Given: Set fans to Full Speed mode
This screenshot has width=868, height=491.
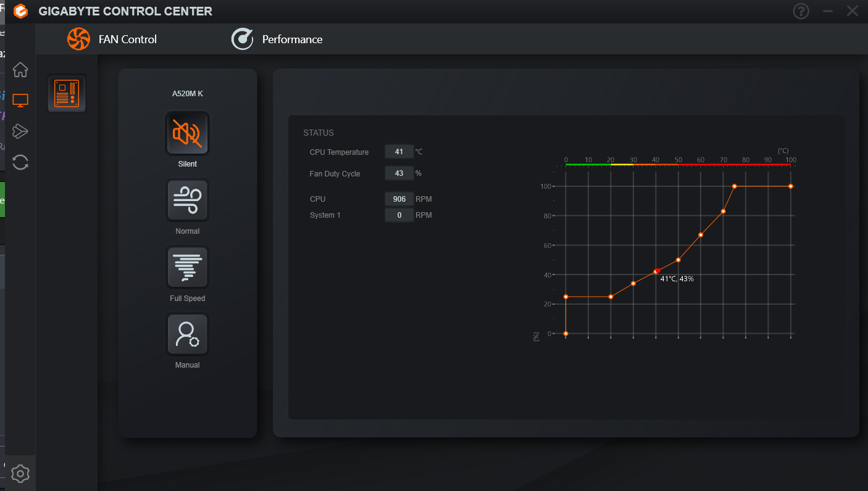Looking at the screenshot, I should pyautogui.click(x=187, y=267).
